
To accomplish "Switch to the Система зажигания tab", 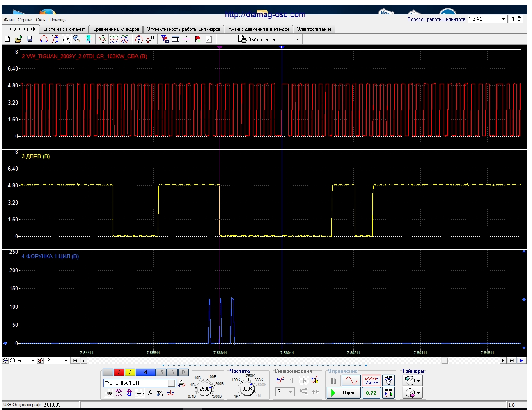I will tap(64, 29).
